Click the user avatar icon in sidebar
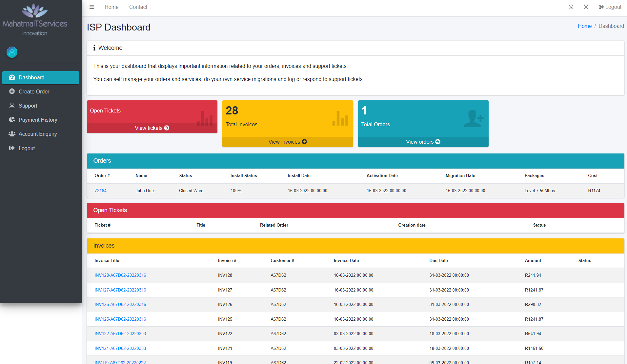 coord(12,52)
